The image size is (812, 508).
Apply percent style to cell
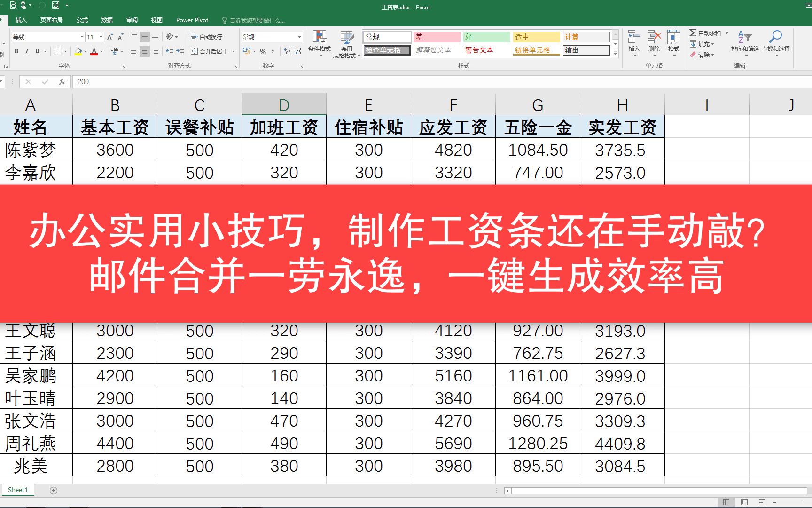[263, 51]
